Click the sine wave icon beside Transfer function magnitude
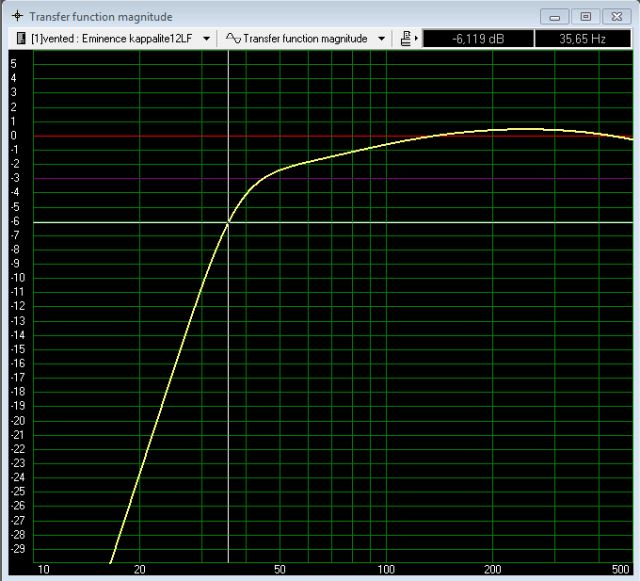The image size is (640, 581). click(233, 39)
